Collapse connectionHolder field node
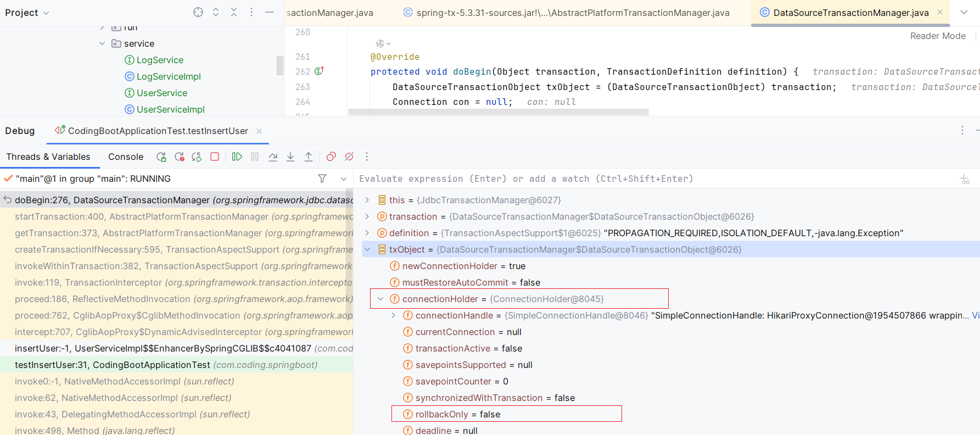The height and width of the screenshot is (435, 980). [380, 299]
